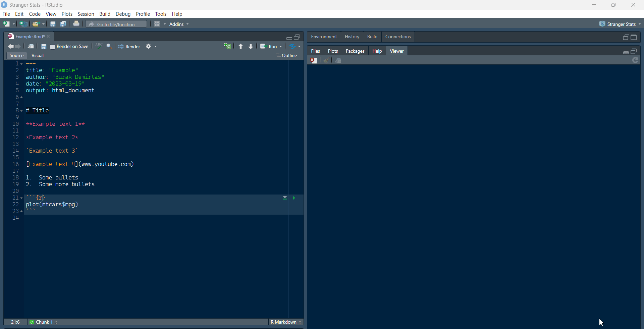The image size is (644, 329).
Task: Switch to the Packages tab
Action: [355, 51]
